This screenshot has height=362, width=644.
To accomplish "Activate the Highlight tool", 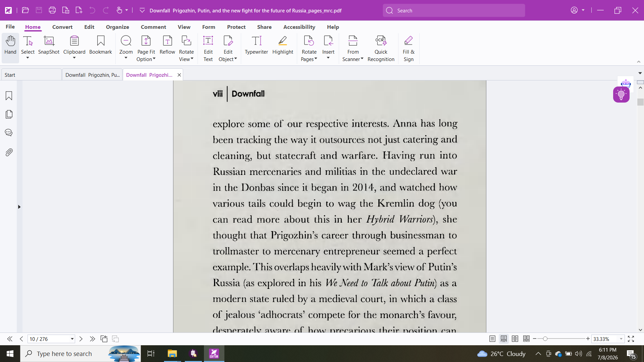I will tap(283, 45).
